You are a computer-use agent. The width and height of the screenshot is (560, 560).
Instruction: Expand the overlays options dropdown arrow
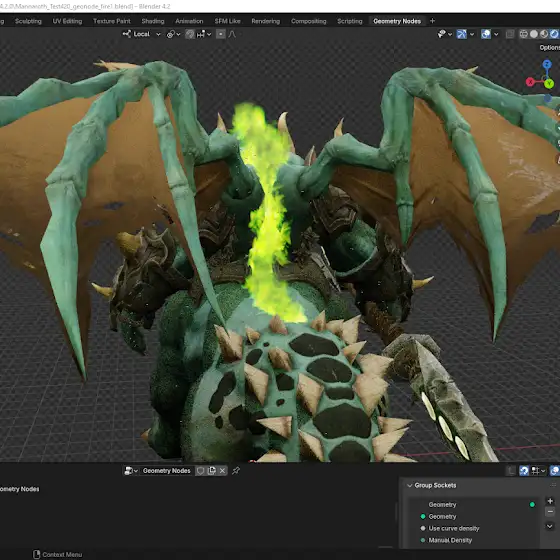coord(496,34)
